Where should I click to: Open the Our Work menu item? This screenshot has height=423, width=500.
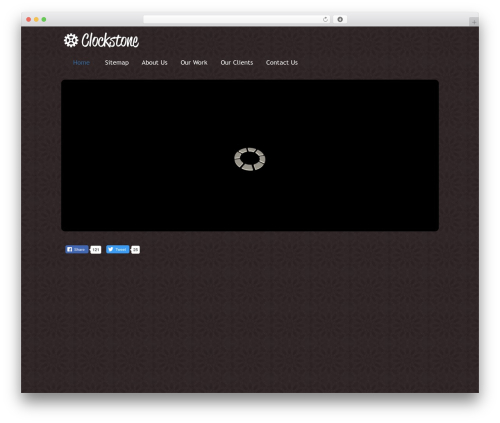click(x=194, y=63)
